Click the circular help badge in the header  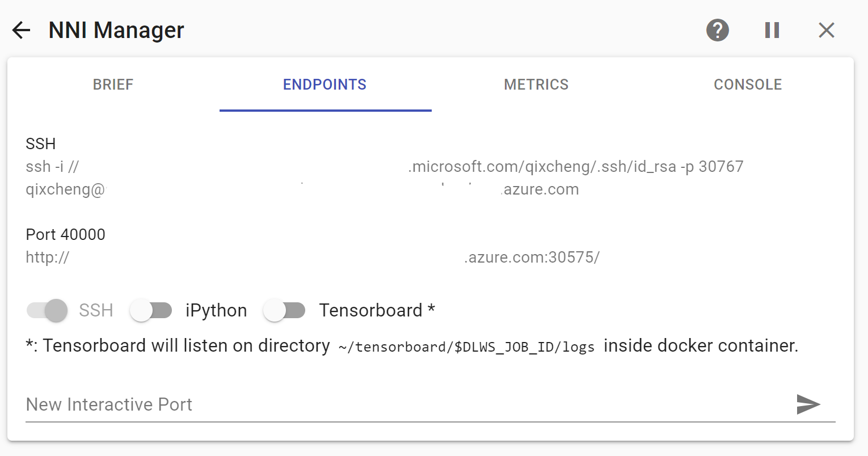717,30
